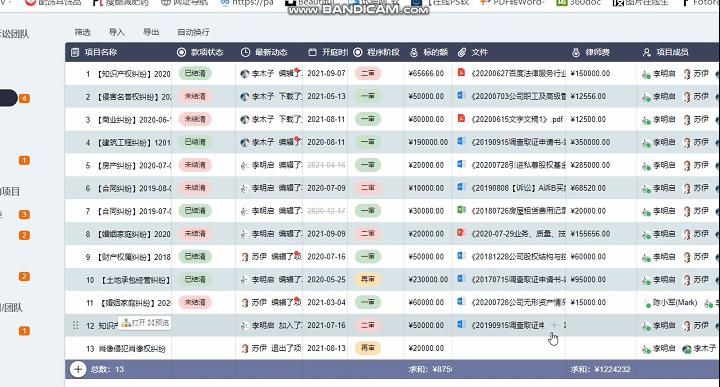Click the amount ¥190000.00 cell
This screenshot has width=720, height=387.
coord(428,142)
